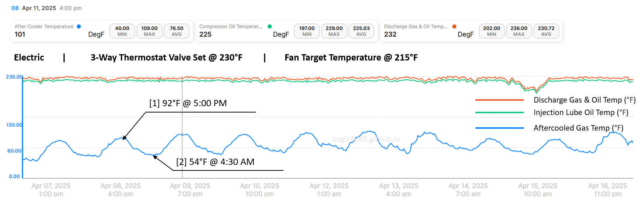Screen dimensions: 644x204
Task: Click the Apr 09, 2025 7:00 pm axis label
Action: 190,190
